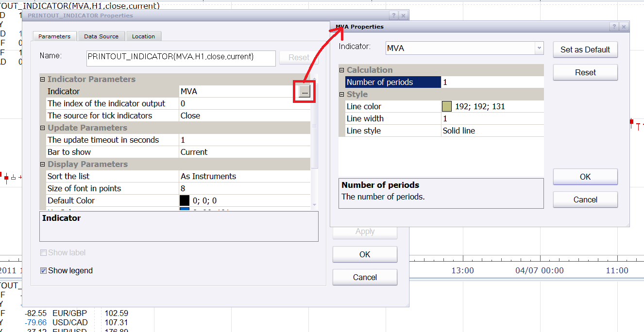Click OK in MVA Properties dialog
This screenshot has height=332, width=644.
(x=585, y=177)
